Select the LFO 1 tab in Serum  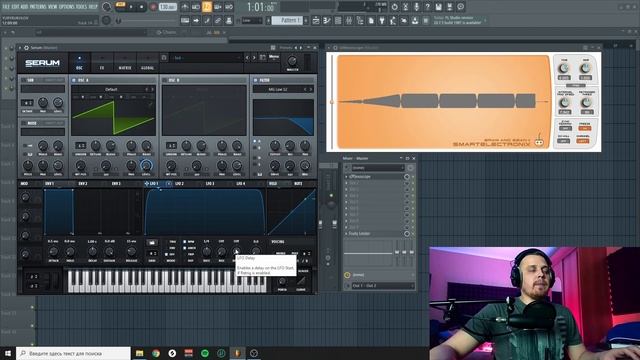(153, 184)
